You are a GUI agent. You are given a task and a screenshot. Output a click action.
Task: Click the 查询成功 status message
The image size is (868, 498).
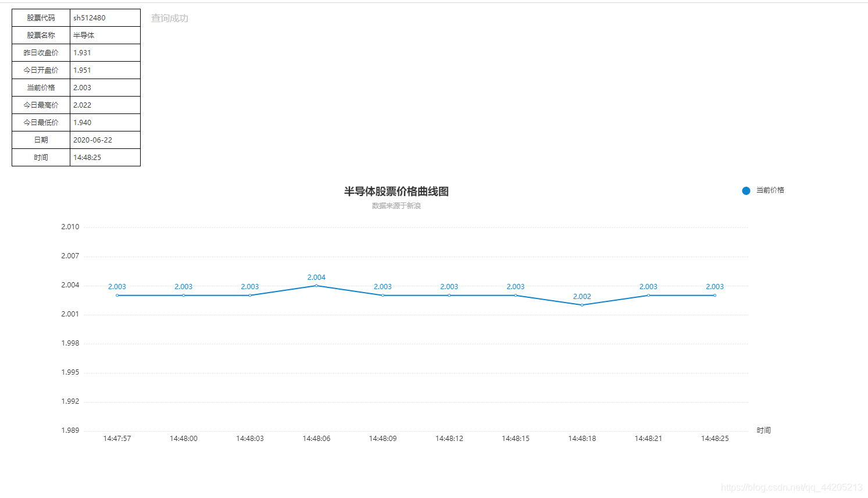170,18
